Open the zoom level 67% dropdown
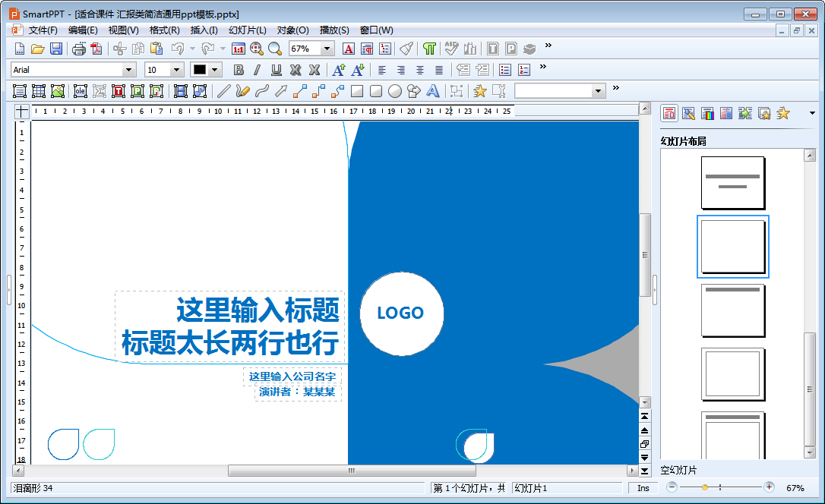 (x=327, y=49)
